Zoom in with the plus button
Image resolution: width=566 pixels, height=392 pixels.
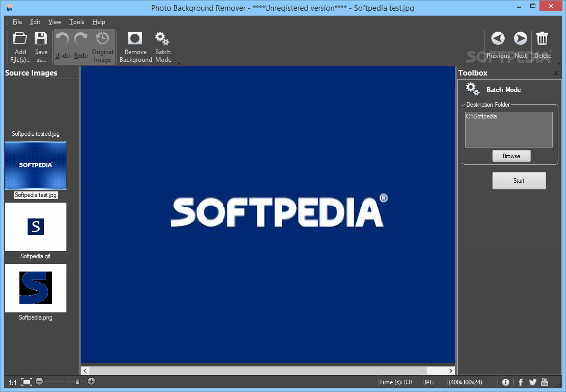coord(91,381)
